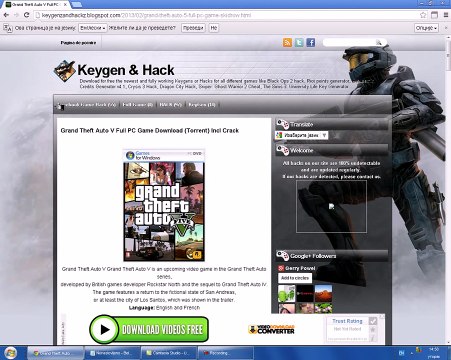Open the Camtasia Studio taskbar item

(168, 353)
